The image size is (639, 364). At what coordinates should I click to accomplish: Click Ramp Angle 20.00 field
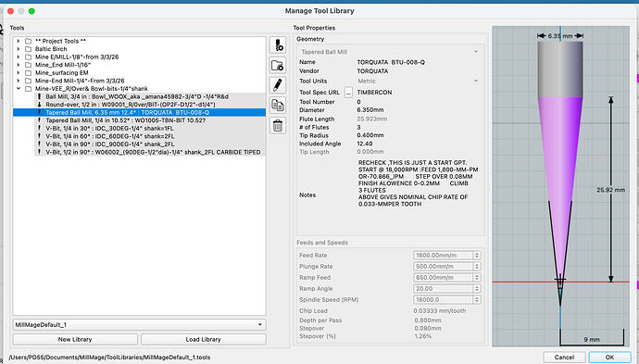443,289
